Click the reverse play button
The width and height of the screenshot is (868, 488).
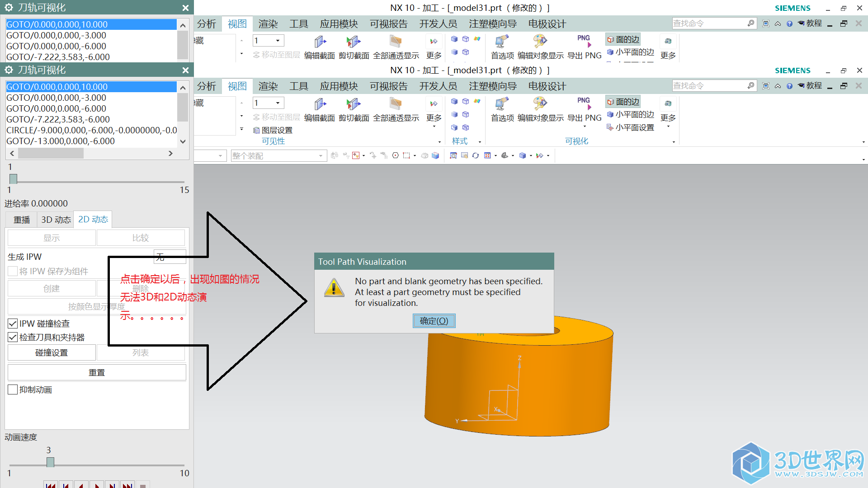[81, 485]
